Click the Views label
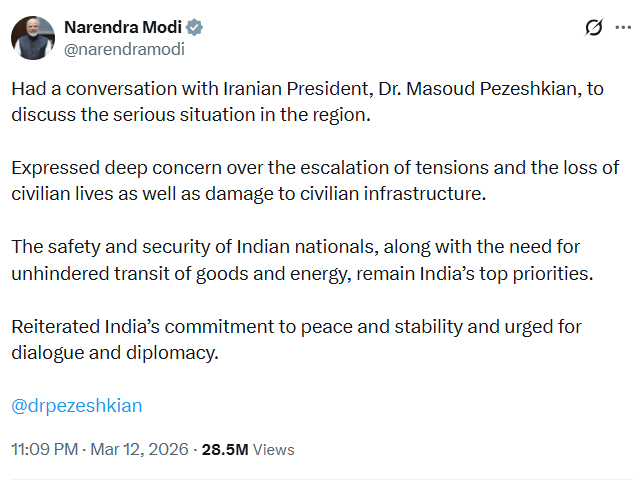 (x=274, y=450)
